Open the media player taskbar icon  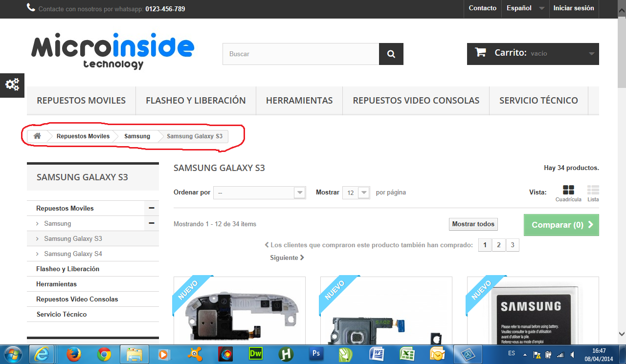click(165, 354)
